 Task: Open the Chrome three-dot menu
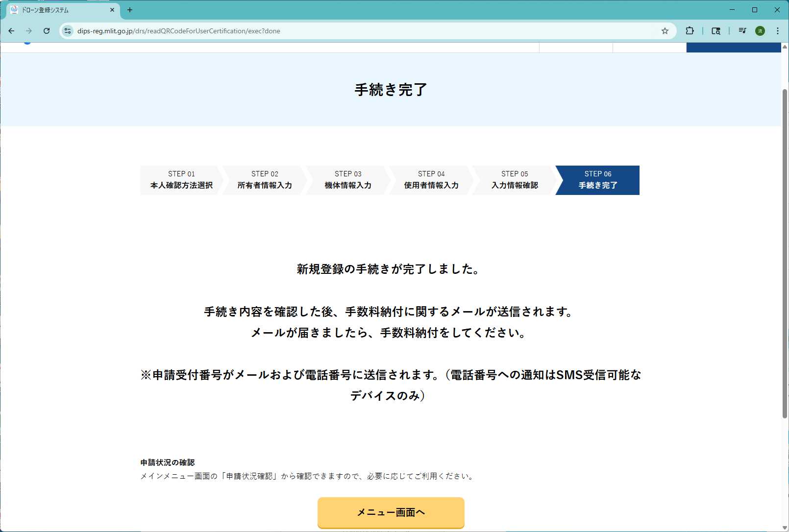pos(778,31)
